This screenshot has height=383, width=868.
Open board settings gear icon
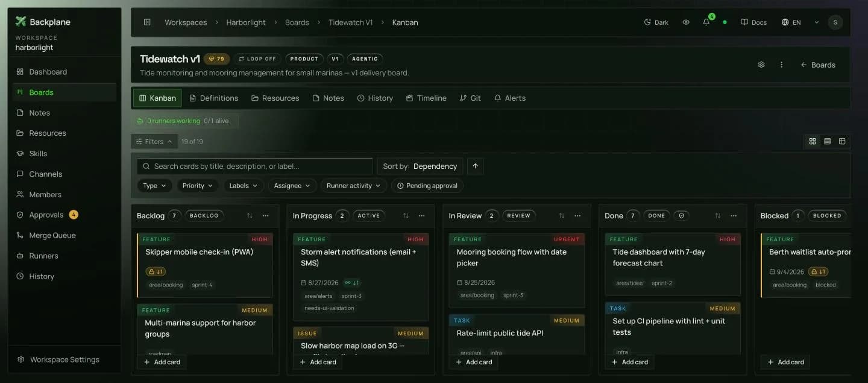pyautogui.click(x=761, y=65)
